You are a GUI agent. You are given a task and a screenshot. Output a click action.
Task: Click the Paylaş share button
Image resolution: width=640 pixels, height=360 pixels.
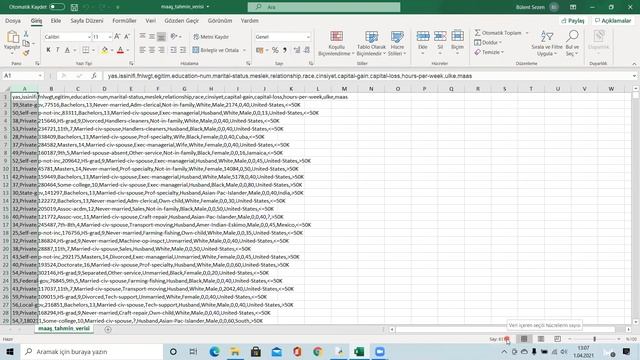pyautogui.click(x=573, y=20)
